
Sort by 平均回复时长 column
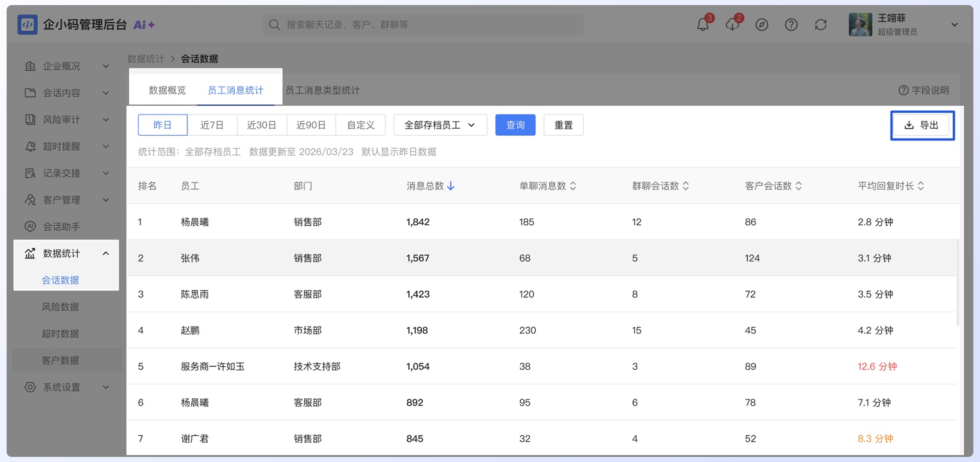tap(921, 186)
